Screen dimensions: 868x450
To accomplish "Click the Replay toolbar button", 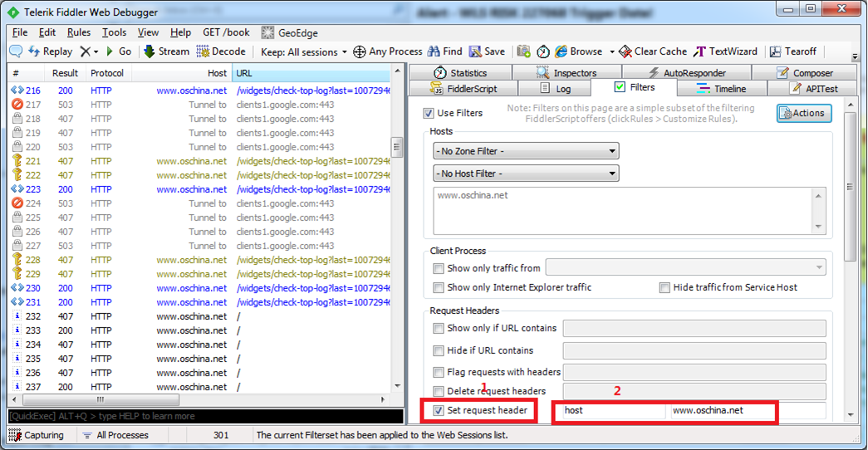I will [51, 51].
